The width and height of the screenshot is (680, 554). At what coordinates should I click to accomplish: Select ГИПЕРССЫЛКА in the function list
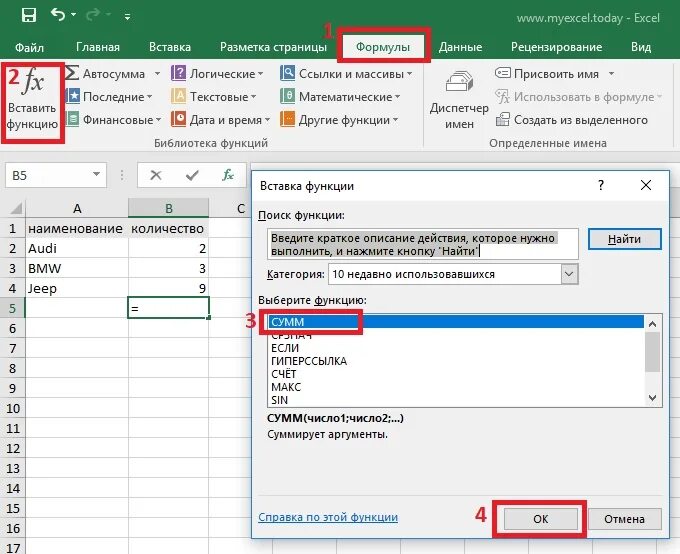[455, 361]
